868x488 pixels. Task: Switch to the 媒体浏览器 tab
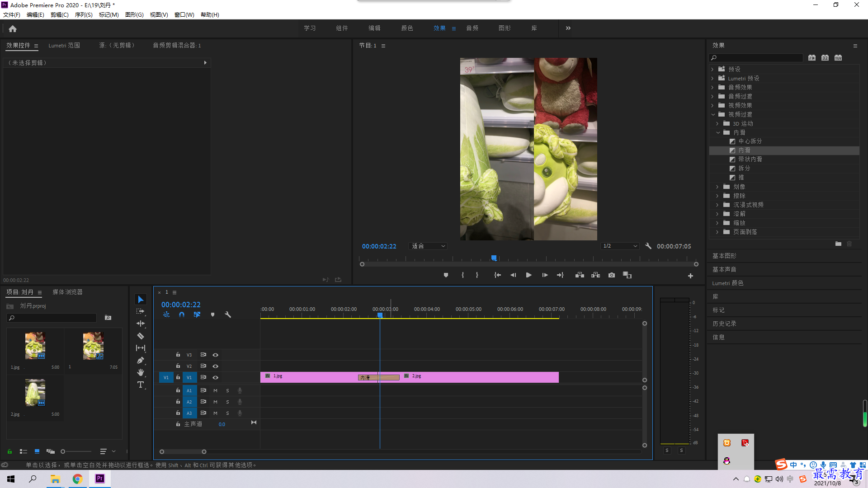[x=67, y=292]
